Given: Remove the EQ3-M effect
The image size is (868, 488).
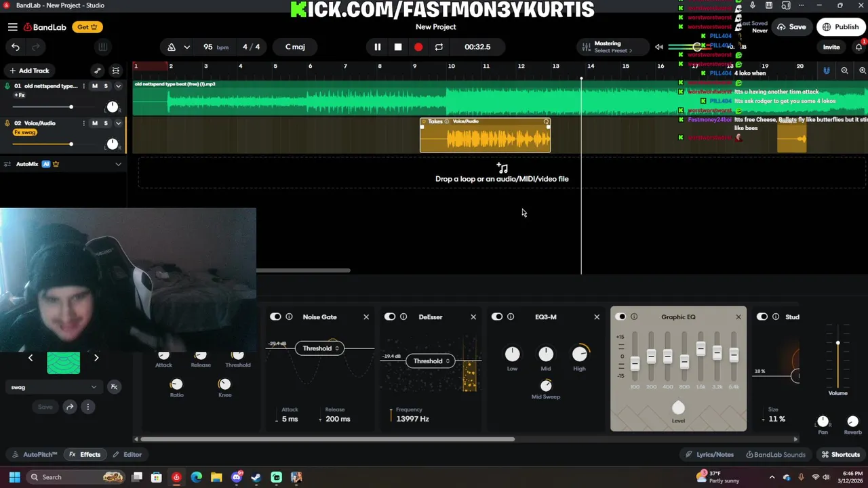Looking at the screenshot, I should [x=597, y=317].
